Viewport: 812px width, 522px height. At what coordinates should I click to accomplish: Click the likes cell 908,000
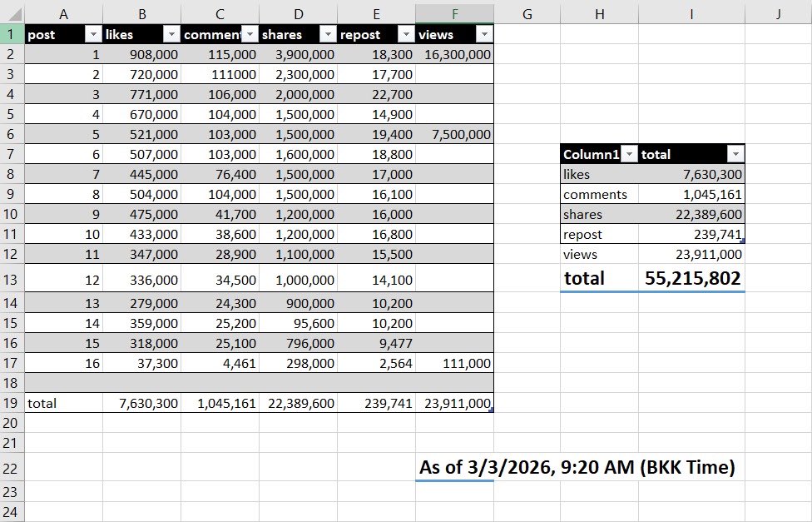click(x=142, y=54)
